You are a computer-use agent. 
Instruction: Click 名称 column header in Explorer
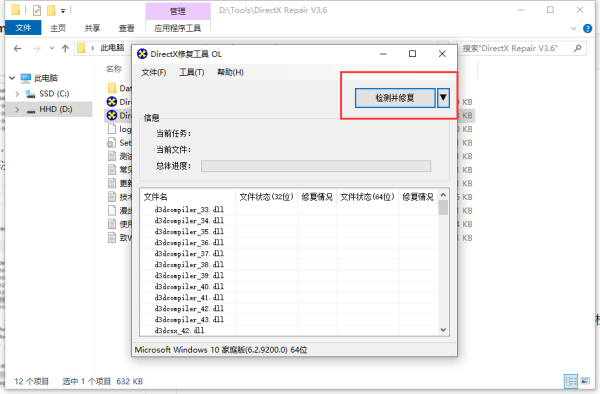pos(114,69)
